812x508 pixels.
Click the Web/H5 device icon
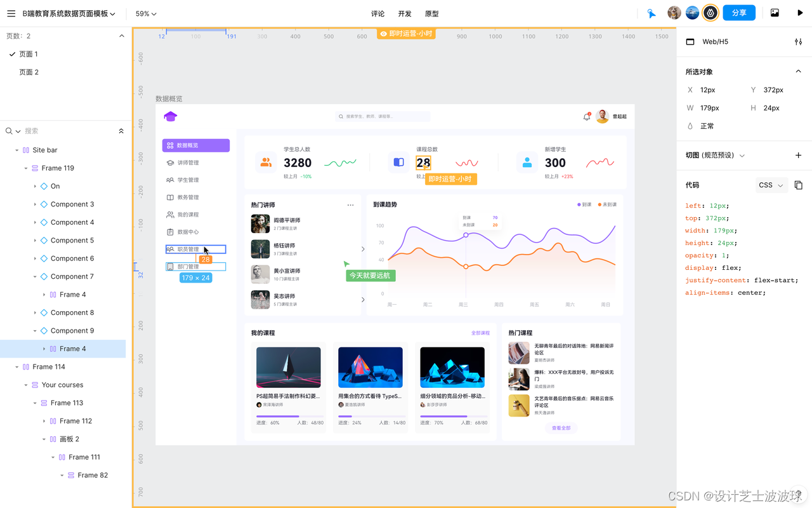pyautogui.click(x=691, y=41)
